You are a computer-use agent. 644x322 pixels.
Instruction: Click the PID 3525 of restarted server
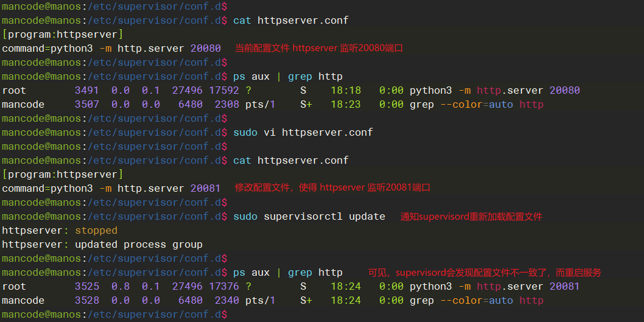86,286
